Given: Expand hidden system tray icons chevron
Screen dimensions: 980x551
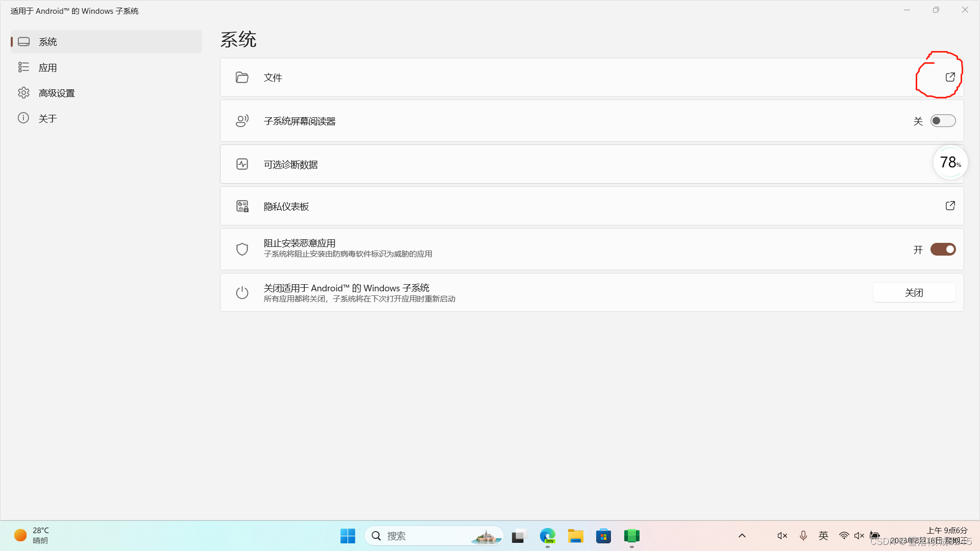Looking at the screenshot, I should [x=742, y=536].
